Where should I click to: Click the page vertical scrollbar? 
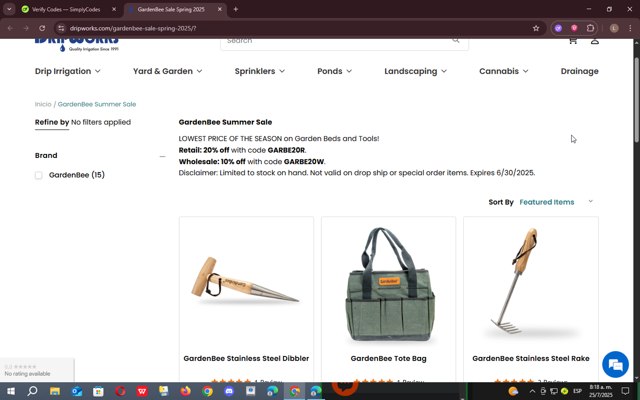(636, 100)
